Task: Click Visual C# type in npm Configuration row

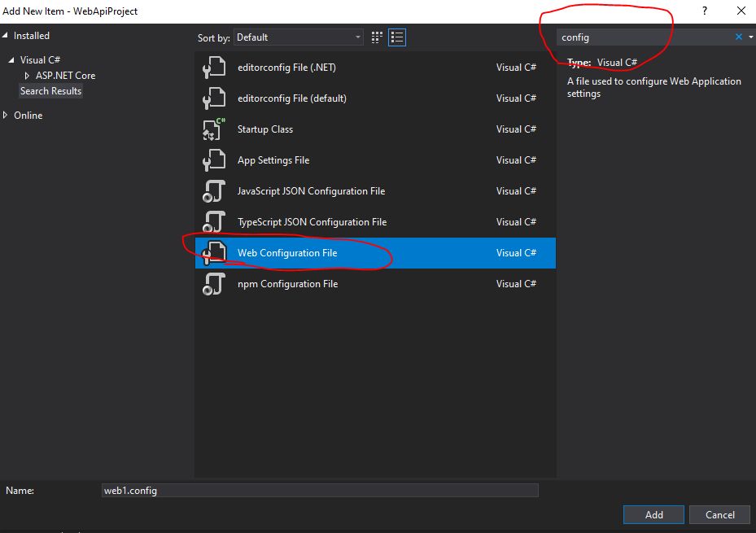Action: pos(516,284)
